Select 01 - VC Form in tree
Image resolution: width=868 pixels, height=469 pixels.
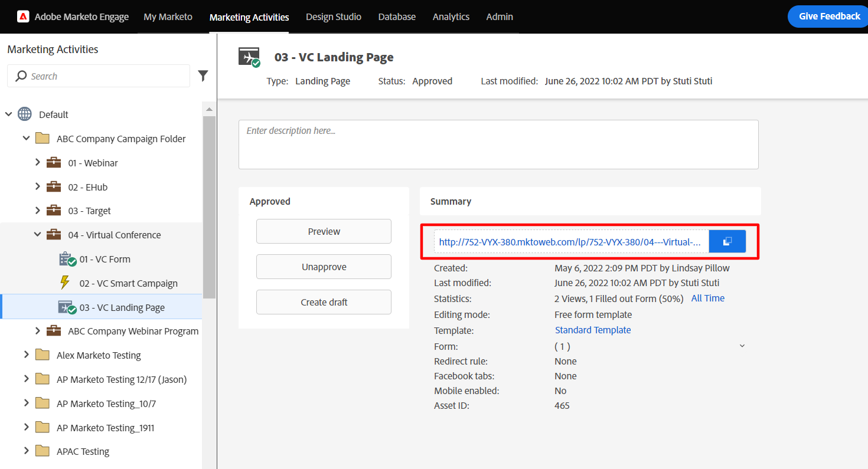pos(105,259)
